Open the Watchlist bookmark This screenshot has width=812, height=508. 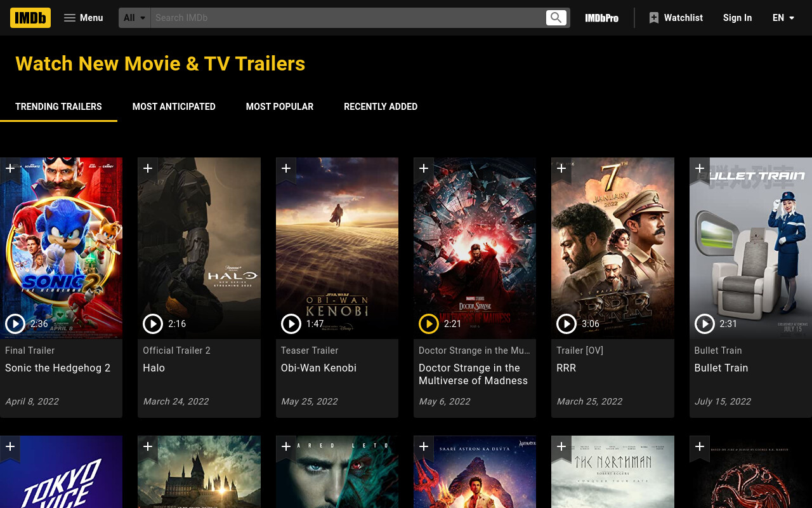[676, 18]
